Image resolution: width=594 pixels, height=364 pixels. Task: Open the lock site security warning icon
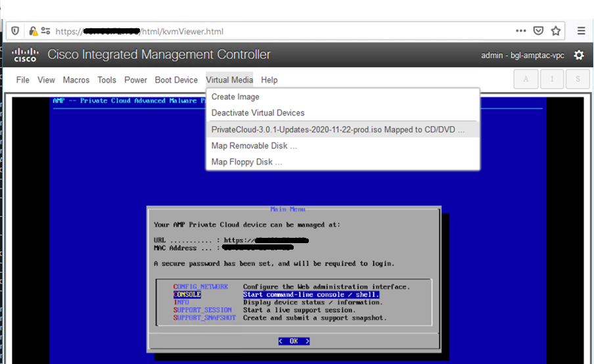[x=33, y=31]
